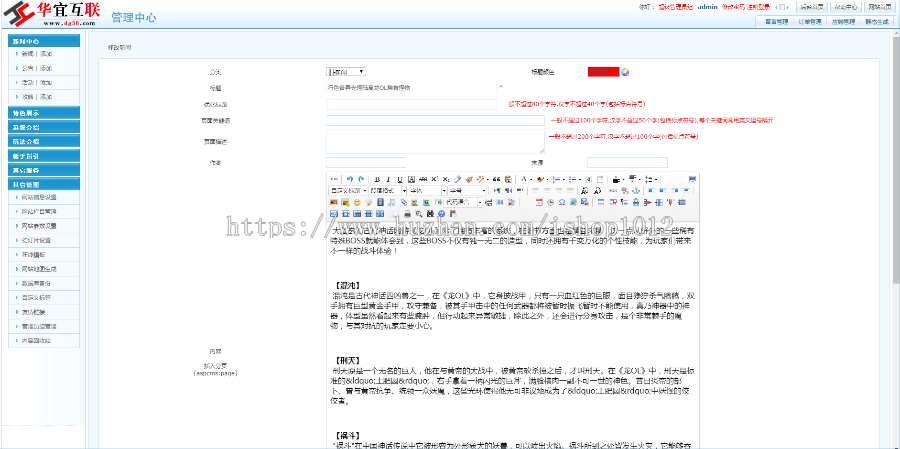
Task: Open the 静态生成 tab
Action: click(x=877, y=22)
